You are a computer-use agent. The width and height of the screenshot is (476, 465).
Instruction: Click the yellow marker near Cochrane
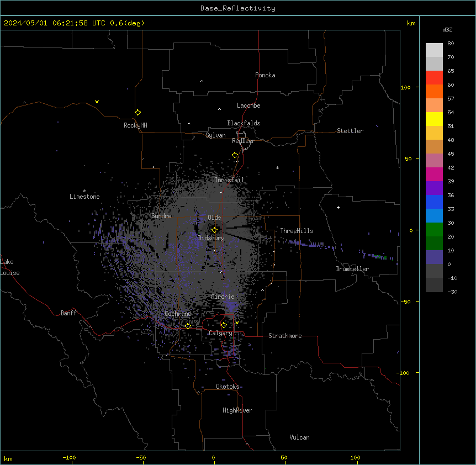(x=188, y=326)
